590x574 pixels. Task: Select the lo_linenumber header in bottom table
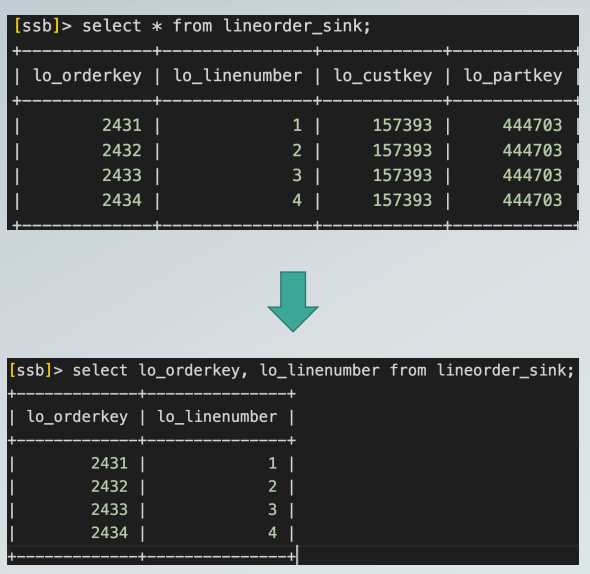point(217,417)
